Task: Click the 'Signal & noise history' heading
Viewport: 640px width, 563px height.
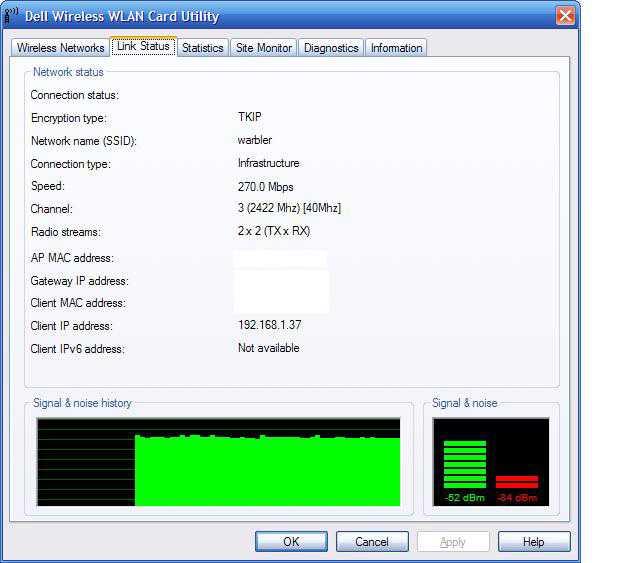Action: (82, 403)
